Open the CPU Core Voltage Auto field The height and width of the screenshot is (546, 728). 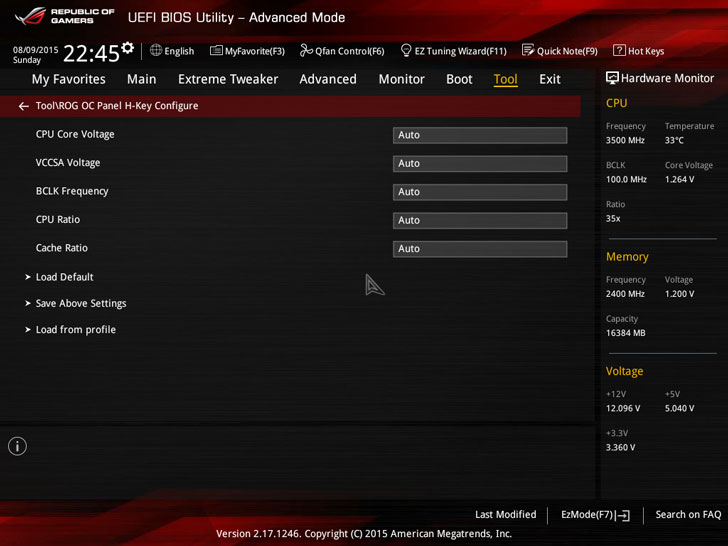pyautogui.click(x=480, y=135)
